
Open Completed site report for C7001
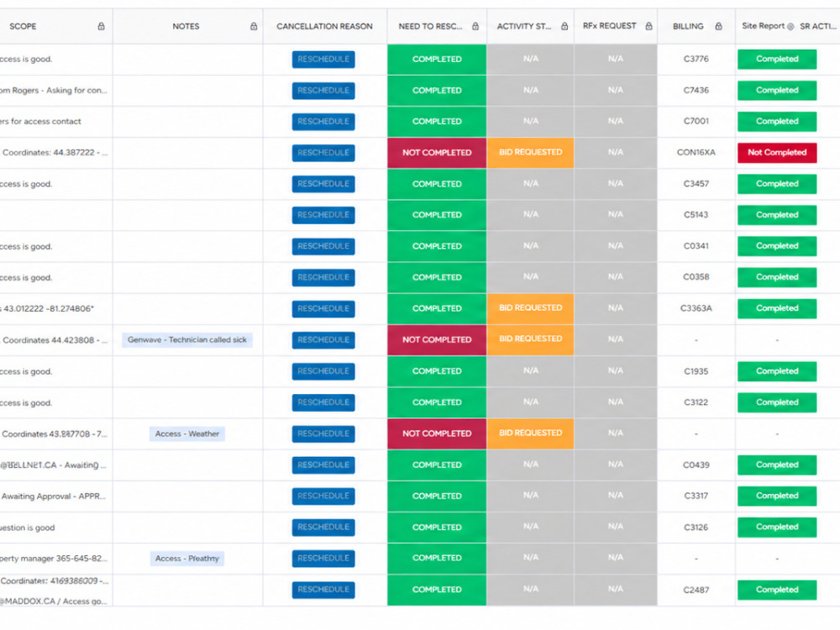[x=777, y=122]
